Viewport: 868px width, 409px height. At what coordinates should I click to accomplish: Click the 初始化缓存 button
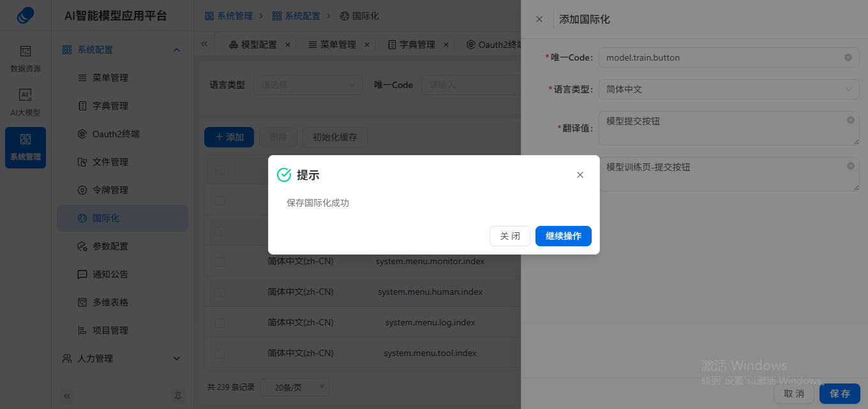[x=335, y=137]
